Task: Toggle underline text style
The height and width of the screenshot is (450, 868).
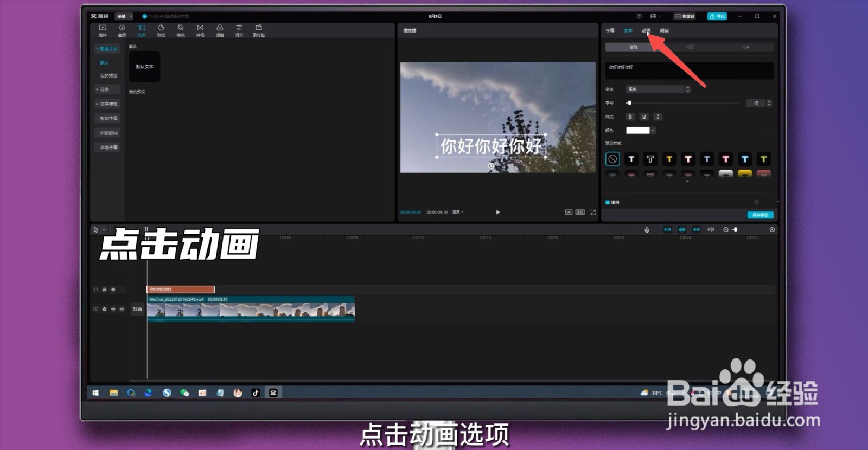Action: tap(644, 117)
